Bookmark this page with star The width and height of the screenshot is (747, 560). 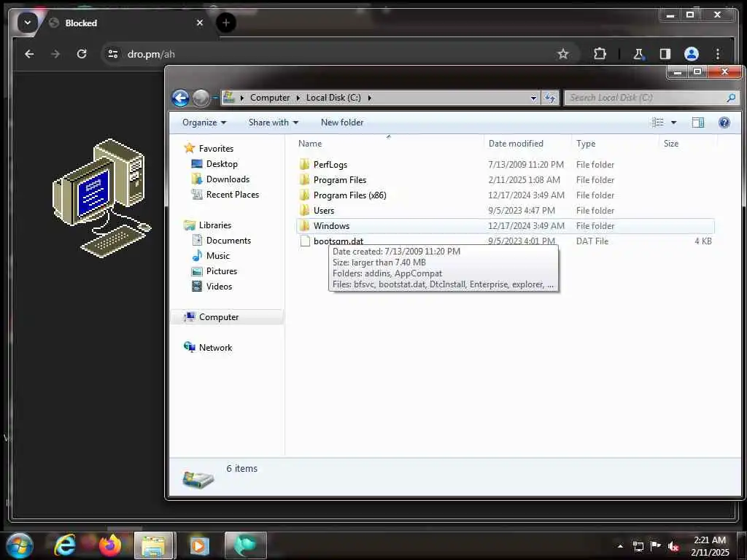click(x=563, y=54)
